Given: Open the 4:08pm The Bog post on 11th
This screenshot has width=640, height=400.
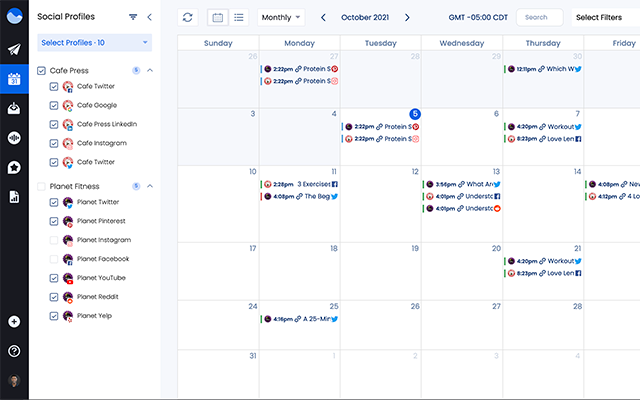Looking at the screenshot, I should [x=300, y=196].
